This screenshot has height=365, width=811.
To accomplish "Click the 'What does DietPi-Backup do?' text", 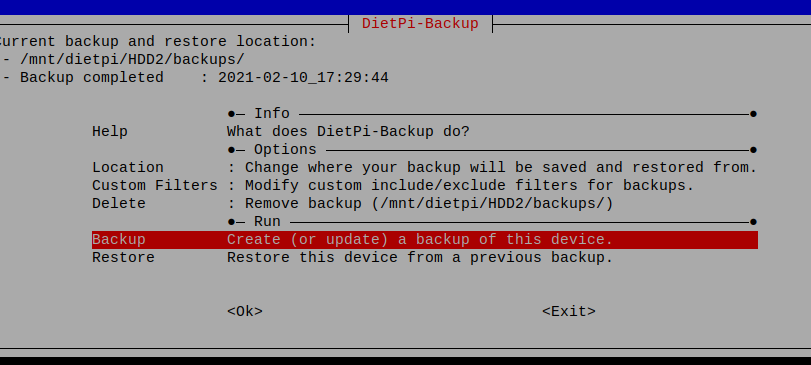I will tap(348, 131).
